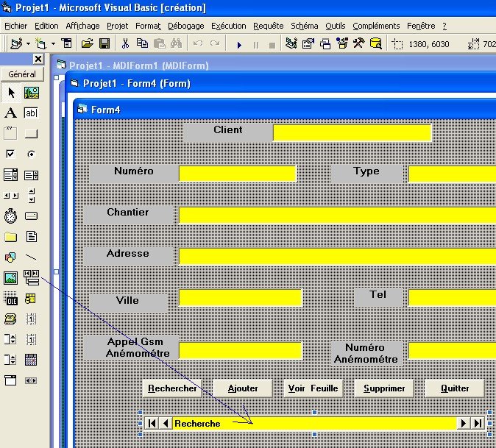The width and height of the screenshot is (496, 448).
Task: Open the Compléments menu
Action: (x=376, y=26)
